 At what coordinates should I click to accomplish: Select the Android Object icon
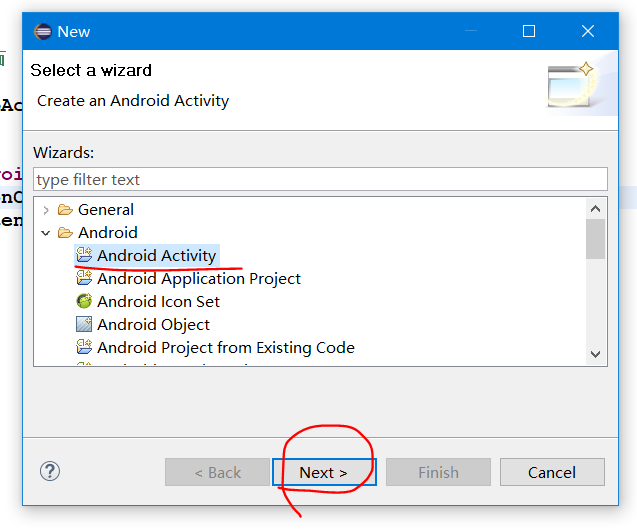pyautogui.click(x=84, y=324)
